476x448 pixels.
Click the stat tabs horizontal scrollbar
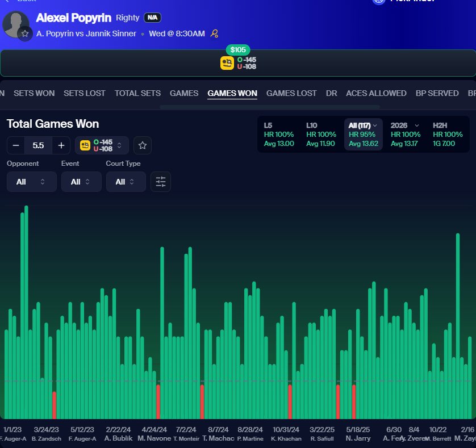click(x=270, y=107)
